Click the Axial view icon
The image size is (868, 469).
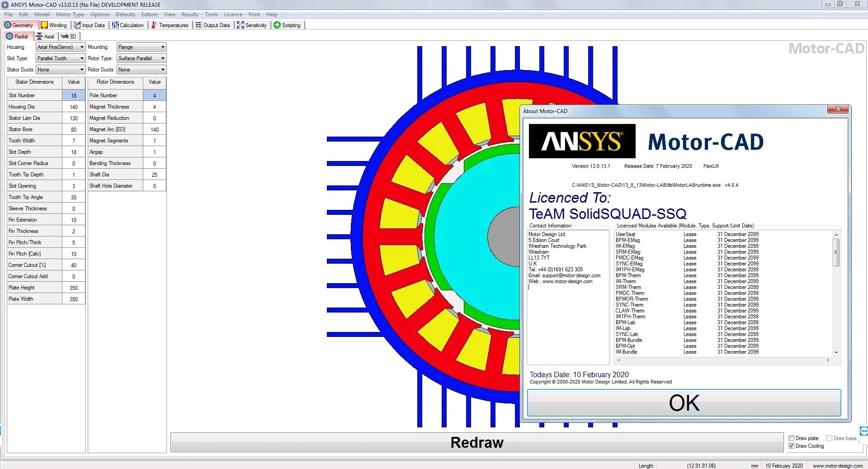tap(39, 36)
